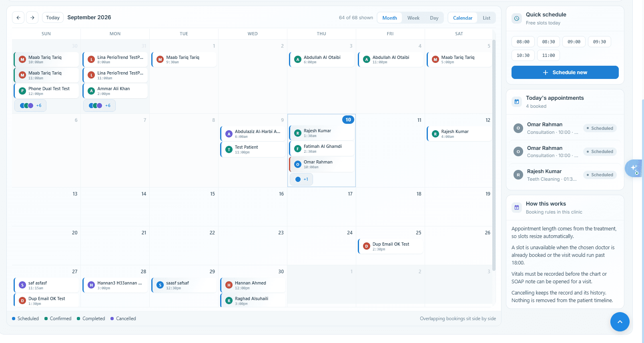Image resolution: width=644 pixels, height=343 pixels.
Task: Click the Schedule new button
Action: (565, 73)
